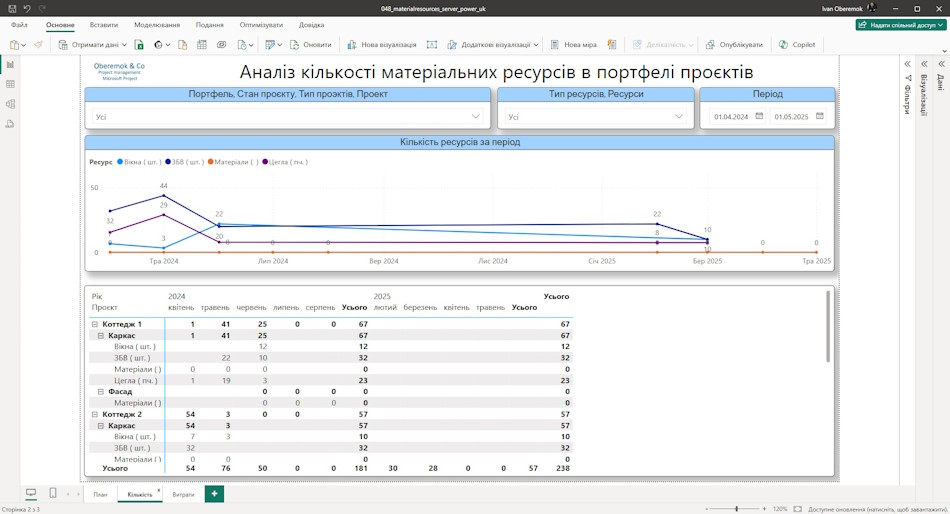This screenshot has width=950, height=514.
Task: Click the fit to page icon
Action: point(797,509)
